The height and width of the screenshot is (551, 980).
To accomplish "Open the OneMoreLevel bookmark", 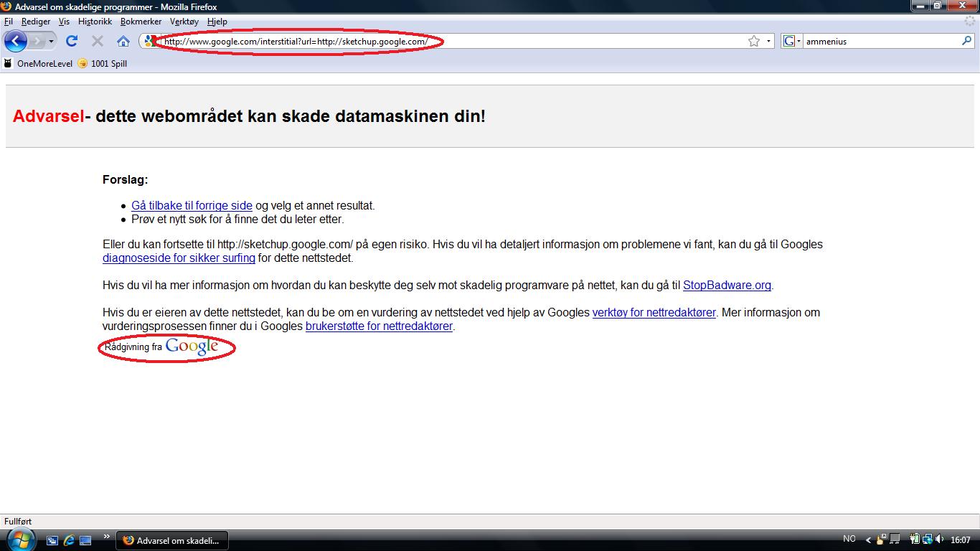I will click(38, 63).
